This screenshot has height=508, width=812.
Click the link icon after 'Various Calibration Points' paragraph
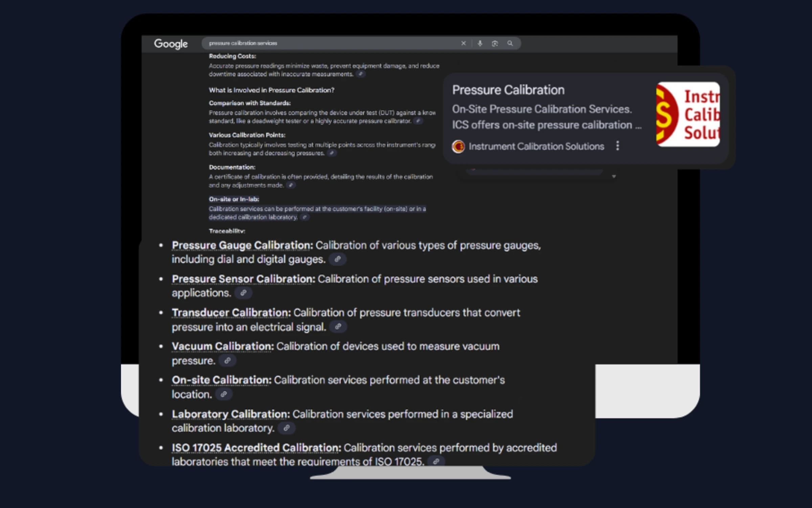pyautogui.click(x=332, y=153)
